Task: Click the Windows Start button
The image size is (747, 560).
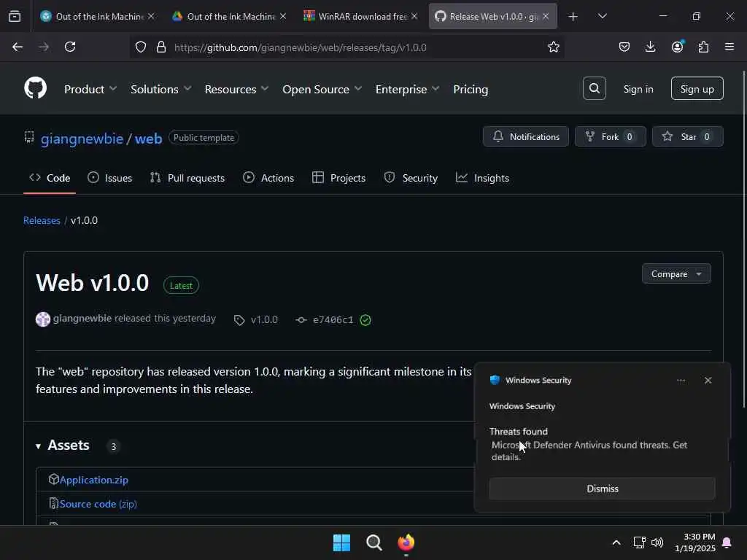Action: [341, 542]
